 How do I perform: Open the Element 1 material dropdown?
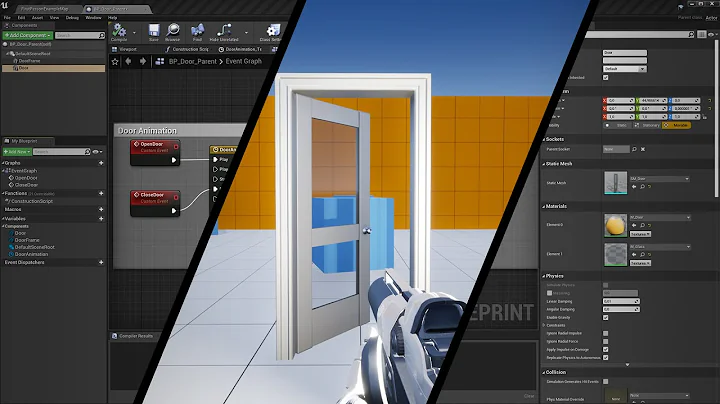tap(660, 247)
